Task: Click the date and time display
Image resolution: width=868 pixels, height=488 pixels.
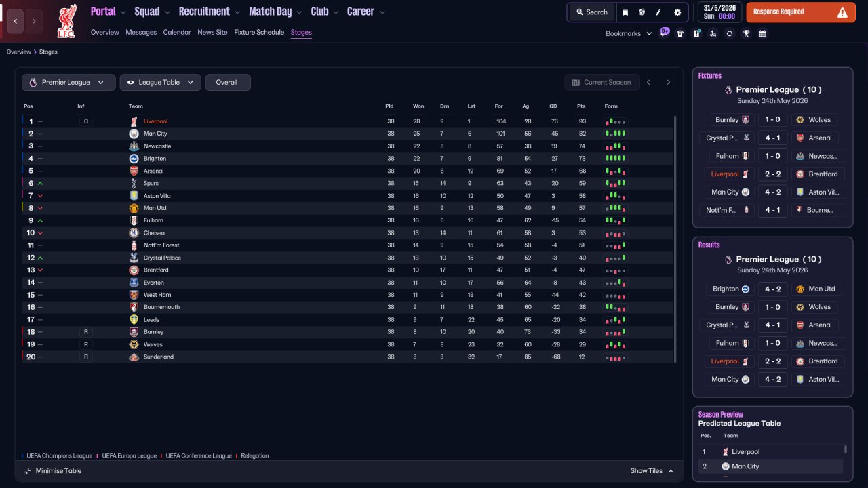Action: (x=719, y=12)
